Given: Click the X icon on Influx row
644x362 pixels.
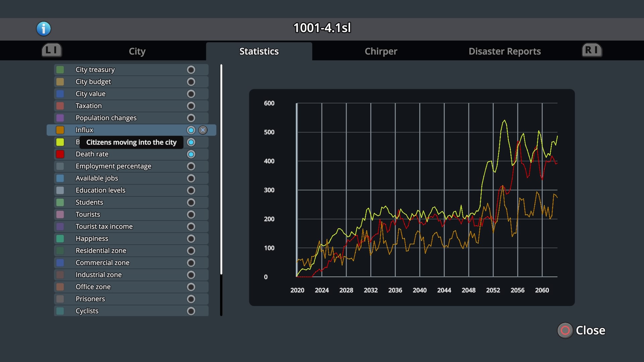Looking at the screenshot, I should coord(203,130).
